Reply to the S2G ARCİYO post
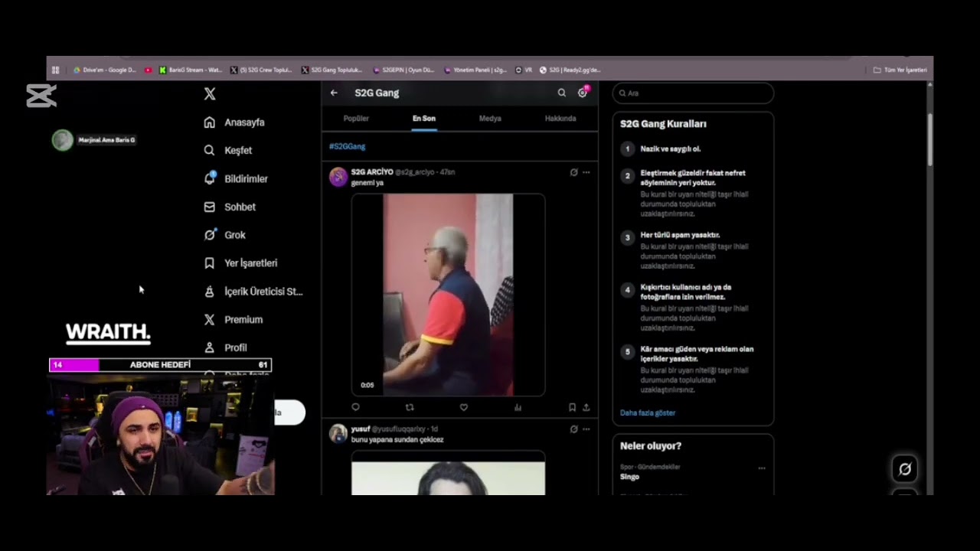This screenshot has width=980, height=551. (355, 408)
